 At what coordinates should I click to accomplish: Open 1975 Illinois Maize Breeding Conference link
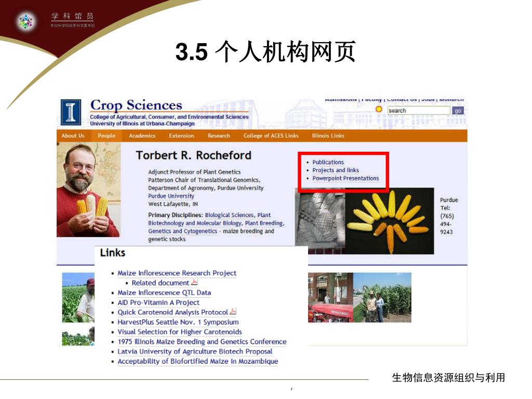pos(202,342)
